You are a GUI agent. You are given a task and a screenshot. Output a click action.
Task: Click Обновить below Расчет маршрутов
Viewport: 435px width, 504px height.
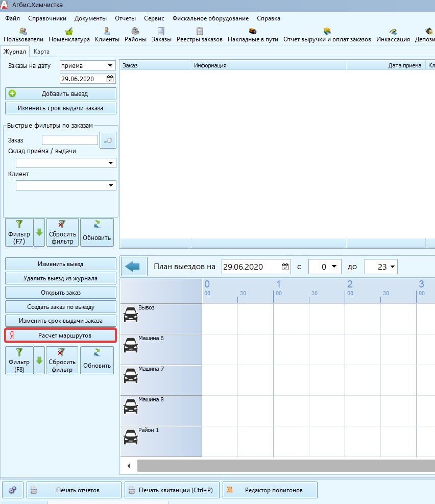click(97, 361)
